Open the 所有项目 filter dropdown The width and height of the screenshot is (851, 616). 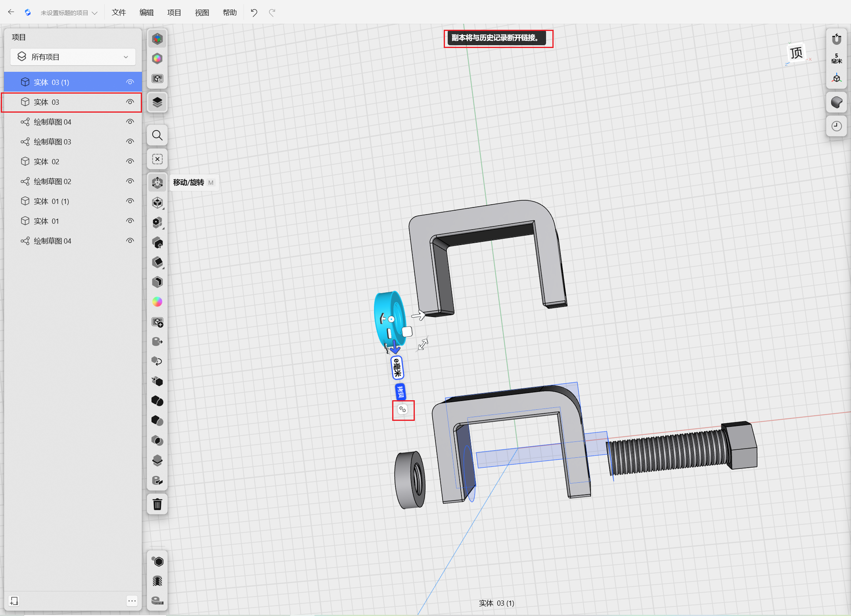coord(73,57)
